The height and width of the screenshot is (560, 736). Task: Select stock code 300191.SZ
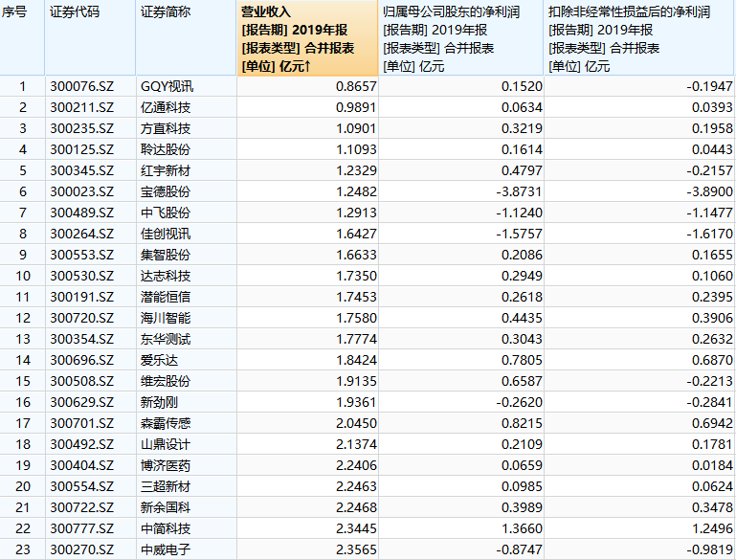coord(82,297)
